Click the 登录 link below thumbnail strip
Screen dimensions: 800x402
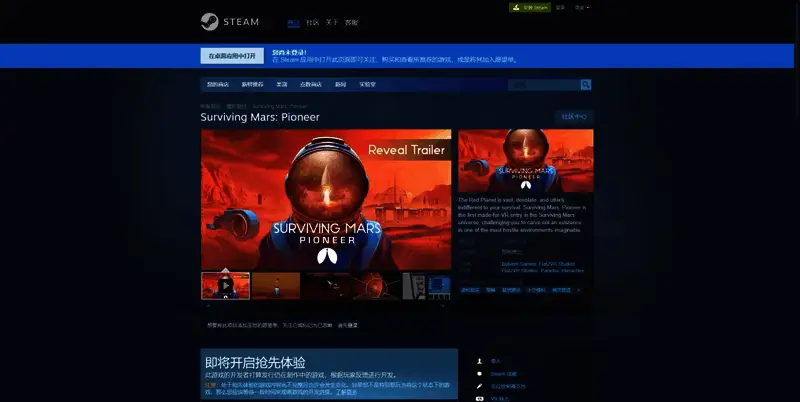[x=352, y=325]
